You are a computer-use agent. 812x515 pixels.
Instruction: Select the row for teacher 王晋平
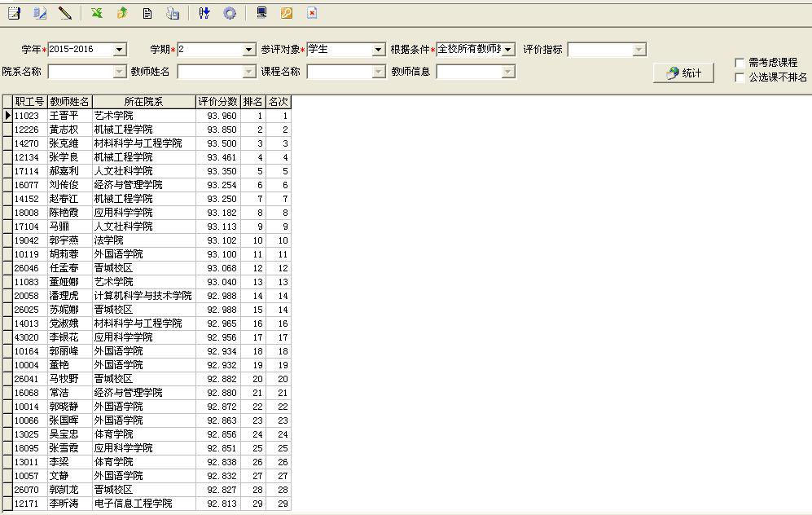pos(69,116)
